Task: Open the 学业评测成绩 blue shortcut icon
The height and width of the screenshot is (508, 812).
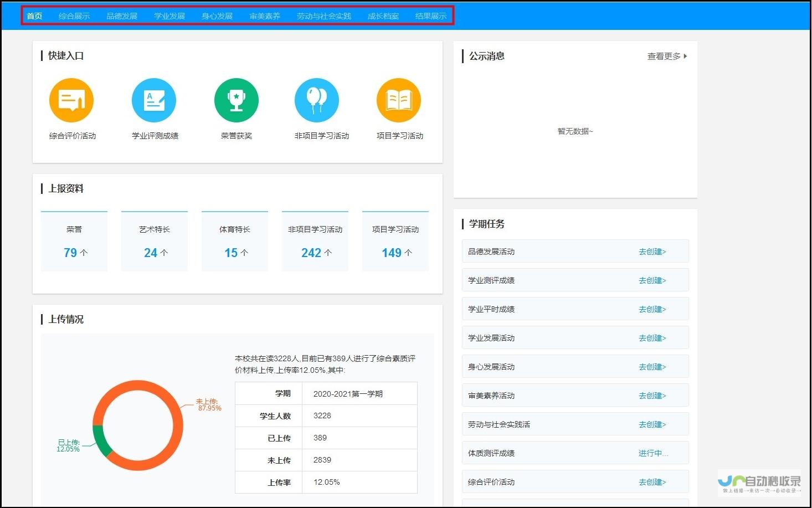Action: 154,100
